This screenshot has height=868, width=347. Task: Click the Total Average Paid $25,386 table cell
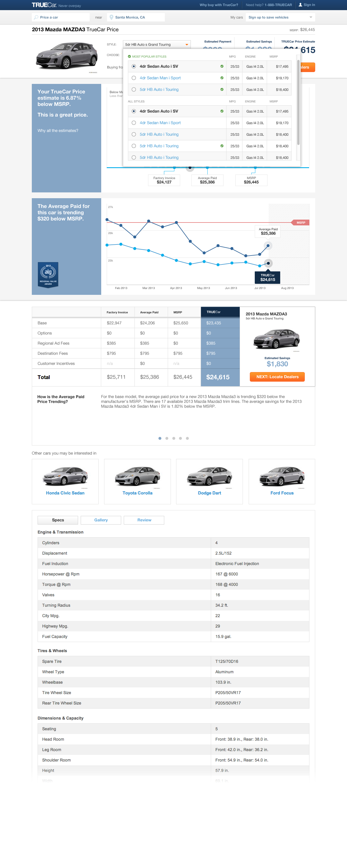click(151, 377)
